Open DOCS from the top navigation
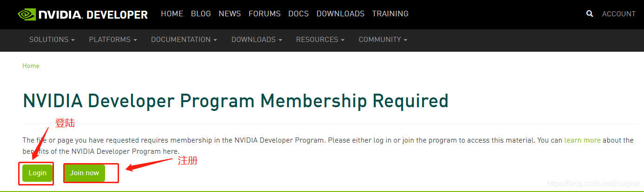This screenshot has height=192, width=644. tap(299, 14)
